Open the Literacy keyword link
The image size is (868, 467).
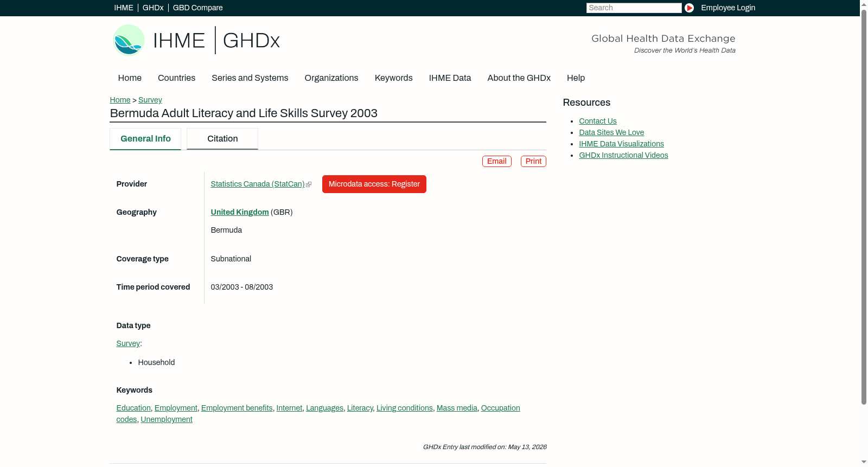click(x=360, y=408)
